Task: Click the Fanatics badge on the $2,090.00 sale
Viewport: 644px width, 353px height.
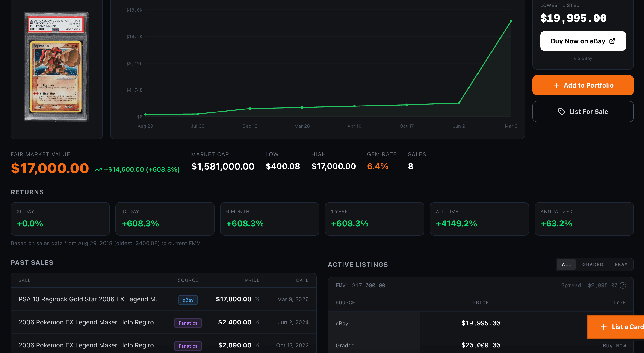Action: (x=188, y=346)
